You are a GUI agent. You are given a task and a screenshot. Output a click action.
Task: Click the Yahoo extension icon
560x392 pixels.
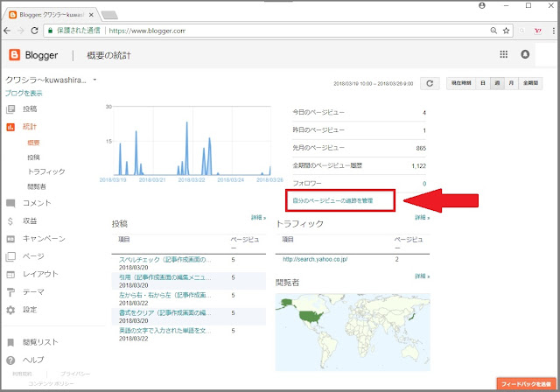538,31
